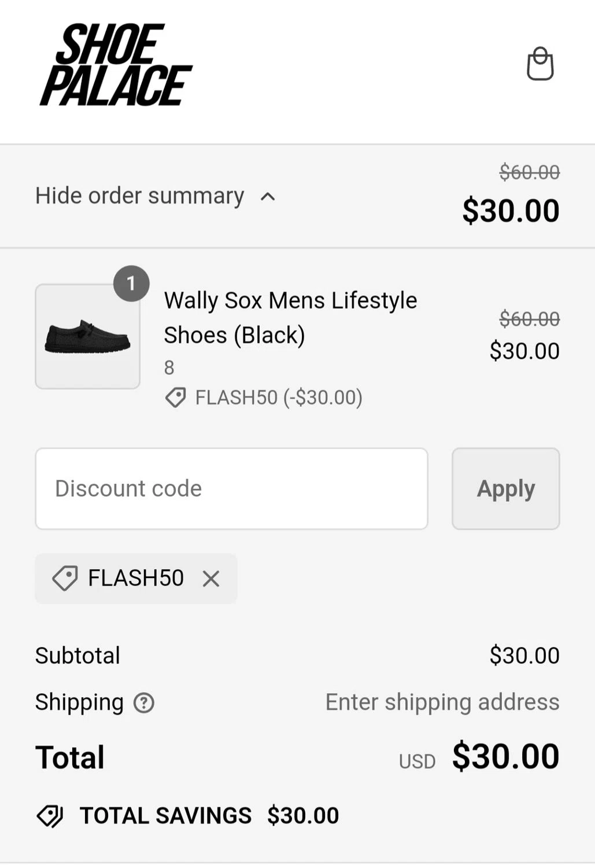The image size is (595, 868).
Task: Click Enter shipping address text
Action: (x=442, y=702)
